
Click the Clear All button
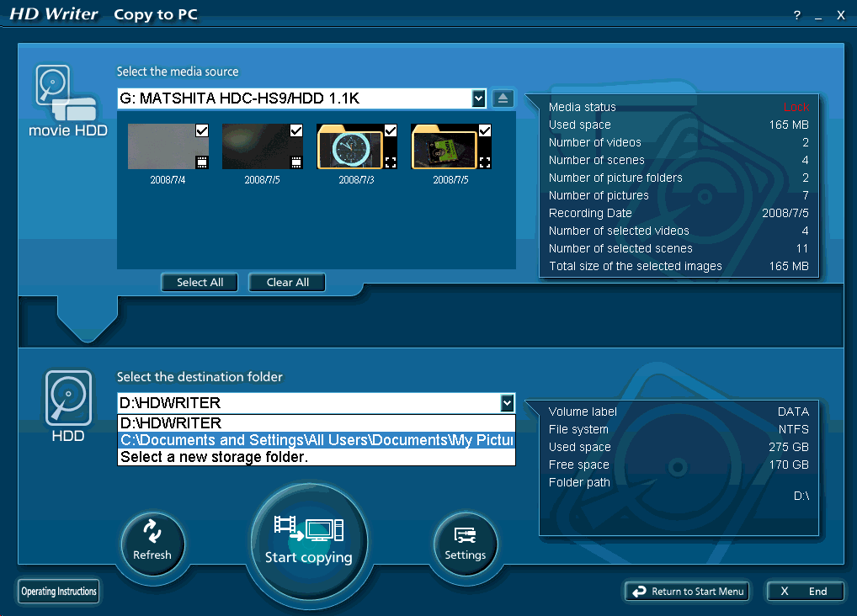pyautogui.click(x=287, y=283)
